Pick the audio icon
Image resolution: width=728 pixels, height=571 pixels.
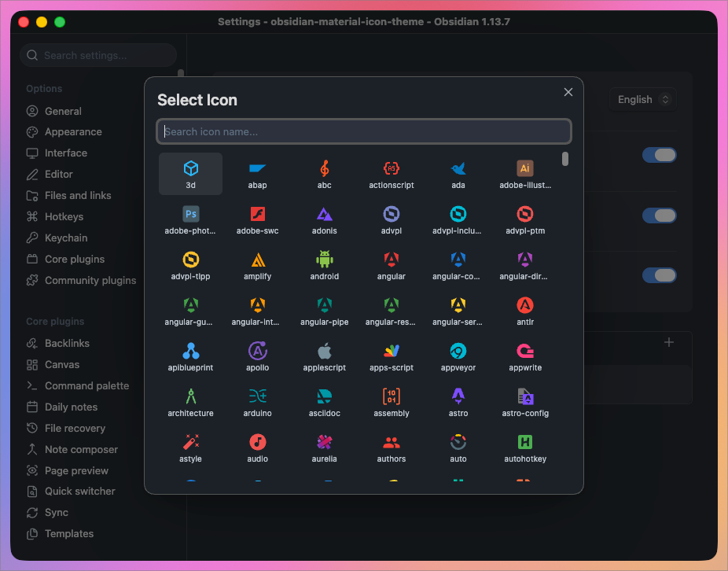point(257,448)
